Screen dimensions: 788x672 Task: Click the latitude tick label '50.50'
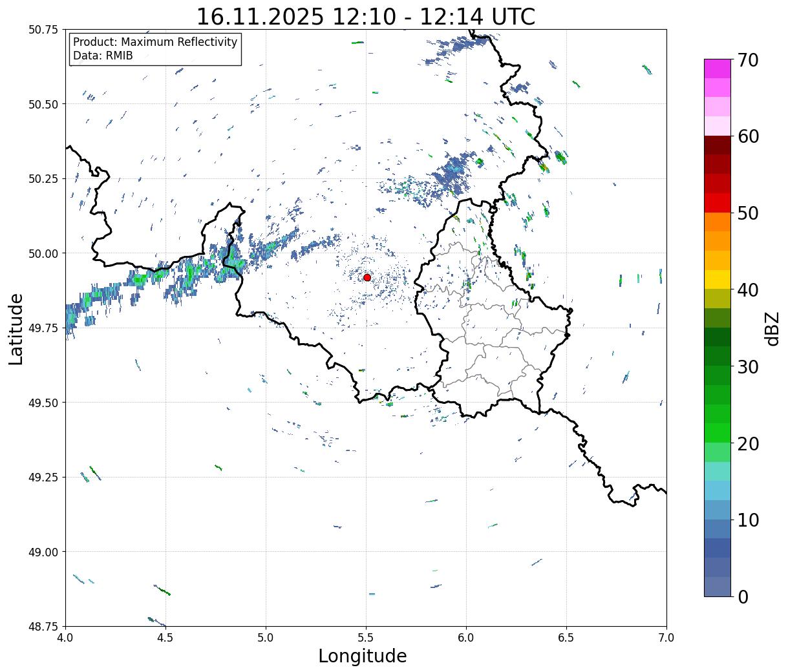[43, 104]
